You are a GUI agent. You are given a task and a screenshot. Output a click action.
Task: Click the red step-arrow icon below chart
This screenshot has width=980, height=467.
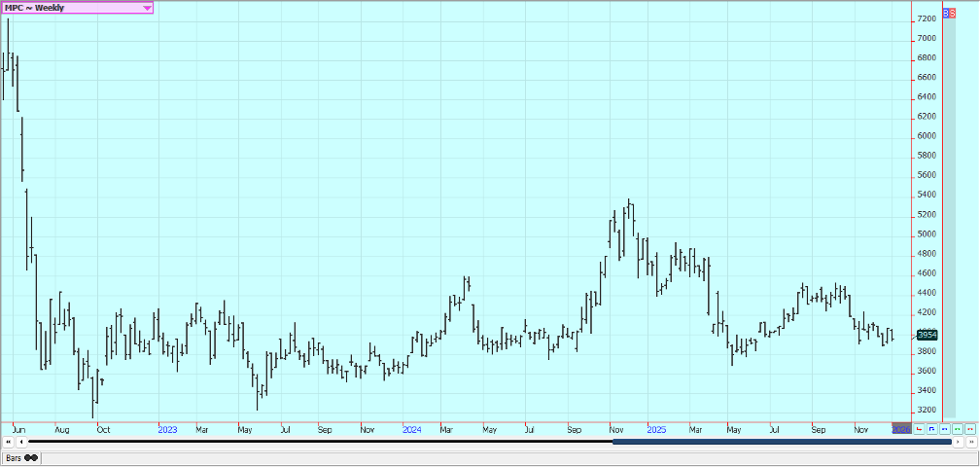coord(920,428)
